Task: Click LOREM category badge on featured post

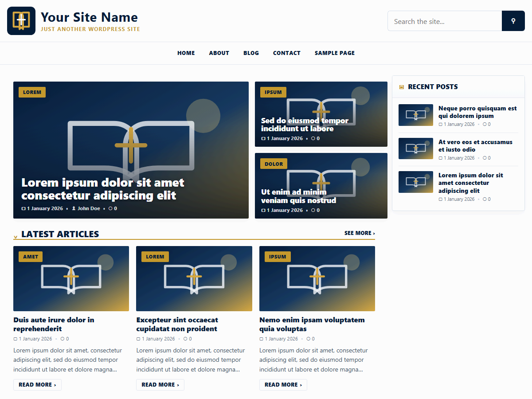Action: coord(32,92)
